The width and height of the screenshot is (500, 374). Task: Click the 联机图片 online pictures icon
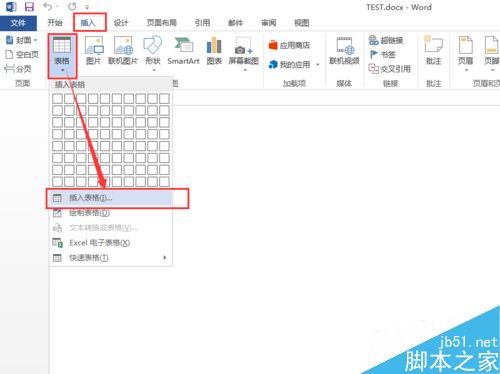coord(123,51)
